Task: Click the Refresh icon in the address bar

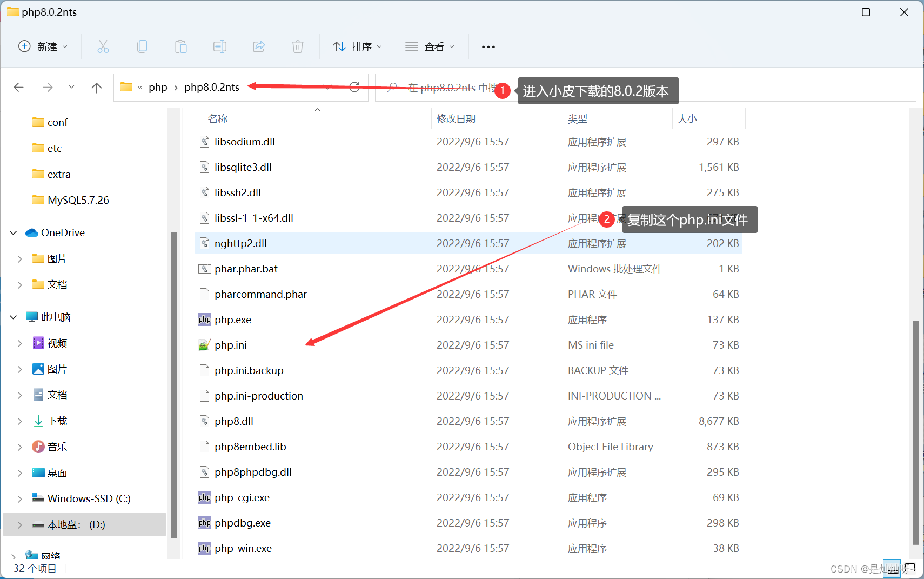Action: click(x=355, y=87)
